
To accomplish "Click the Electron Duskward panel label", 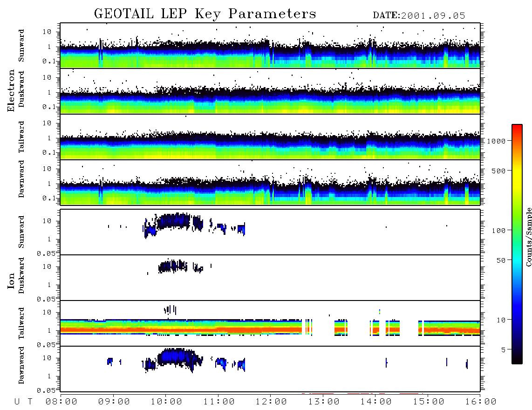I will click(21, 89).
